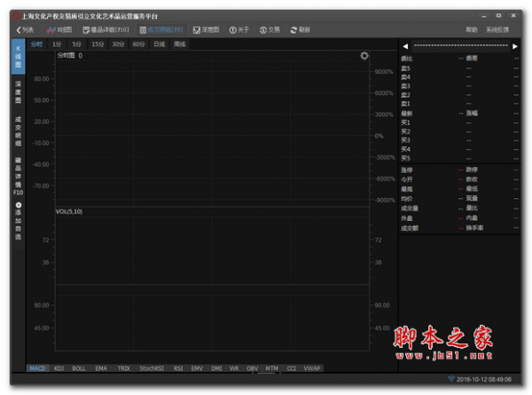532x395 pixels.
Task: Select the KDJ indicator tab
Action: pos(59,368)
